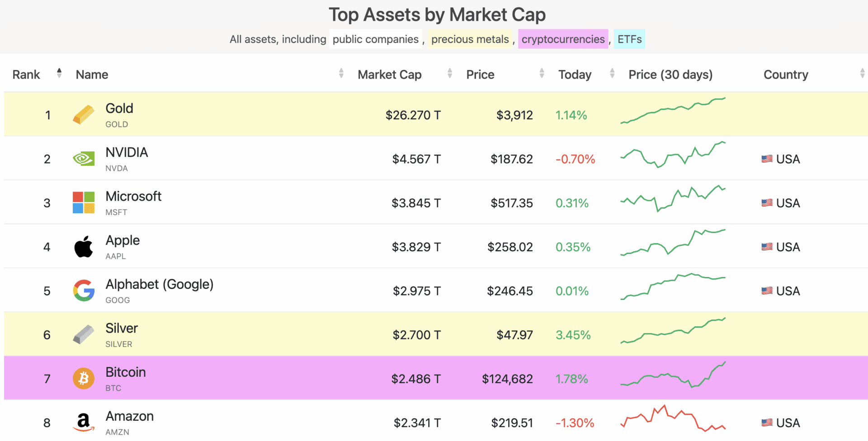This screenshot has height=441, width=868.
Task: Click the Apple logo icon
Action: pos(84,247)
